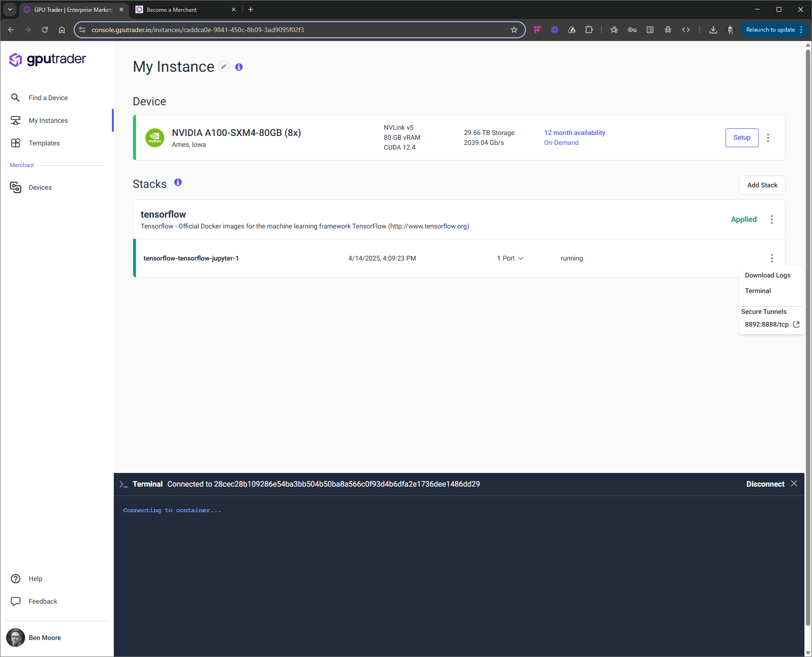Close the terminal panel

794,484
